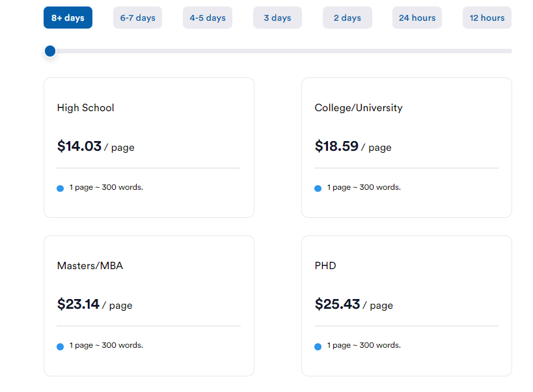Select the 8+ days deadline tab
Screen dimensions: 533x392
coord(68,18)
